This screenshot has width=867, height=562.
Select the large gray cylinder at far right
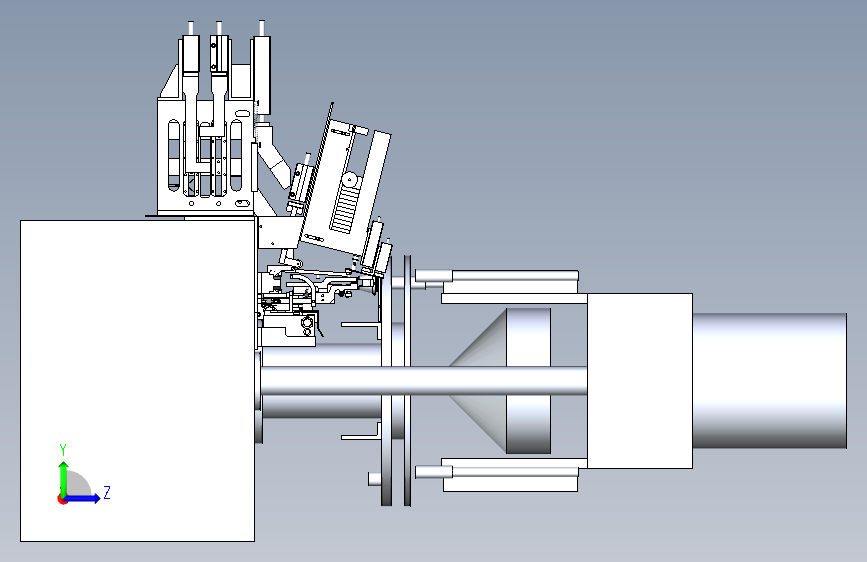(769, 381)
